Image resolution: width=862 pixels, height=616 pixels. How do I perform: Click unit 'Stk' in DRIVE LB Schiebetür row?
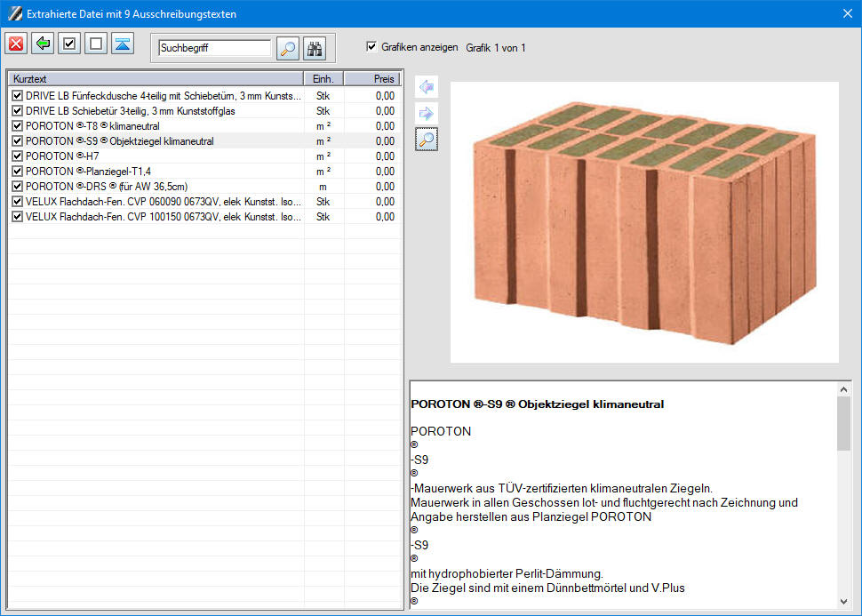pyautogui.click(x=323, y=111)
